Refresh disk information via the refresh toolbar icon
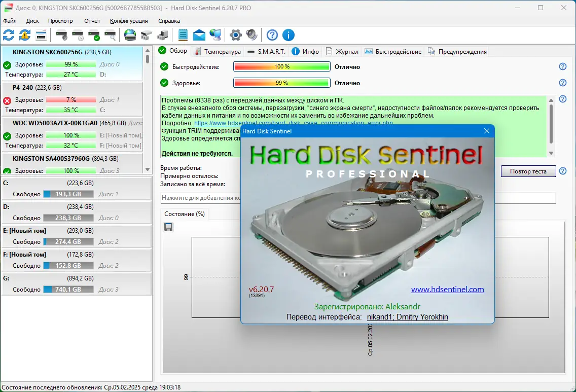The image size is (576, 392). pos(9,35)
